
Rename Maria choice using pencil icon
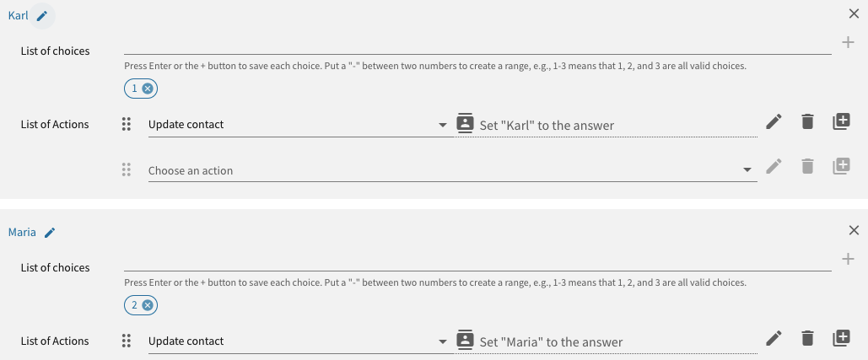pos(50,232)
